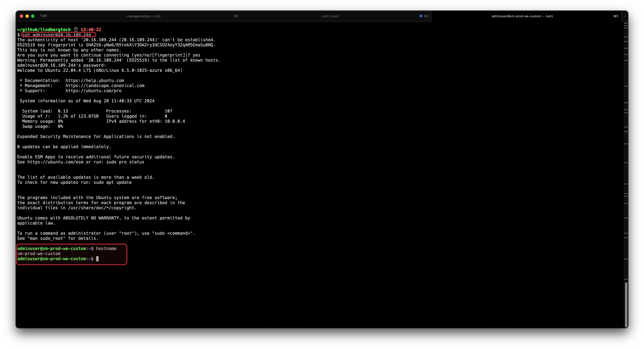
Task: Click the ⌥⌘1 window number label
Action: tap(44, 16)
